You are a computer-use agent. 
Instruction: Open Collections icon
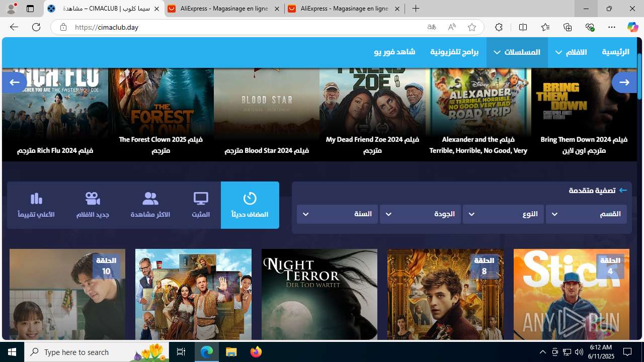(x=568, y=27)
